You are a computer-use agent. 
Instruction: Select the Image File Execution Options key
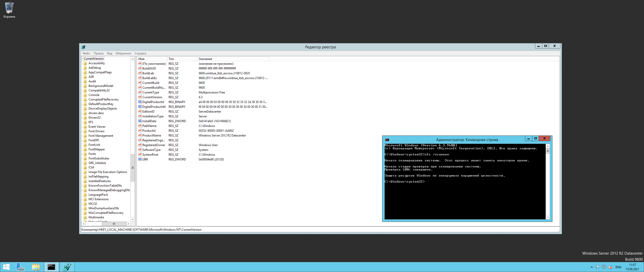(x=108, y=172)
